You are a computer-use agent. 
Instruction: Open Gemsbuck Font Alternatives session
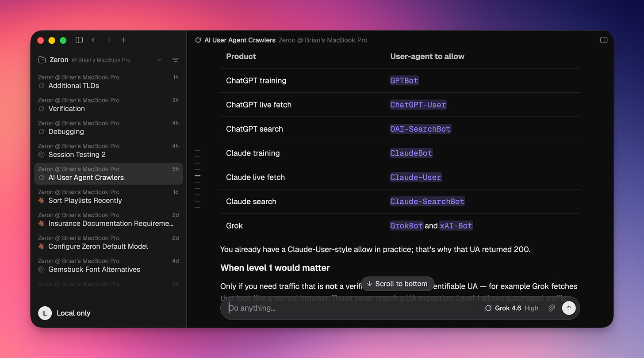(x=108, y=265)
